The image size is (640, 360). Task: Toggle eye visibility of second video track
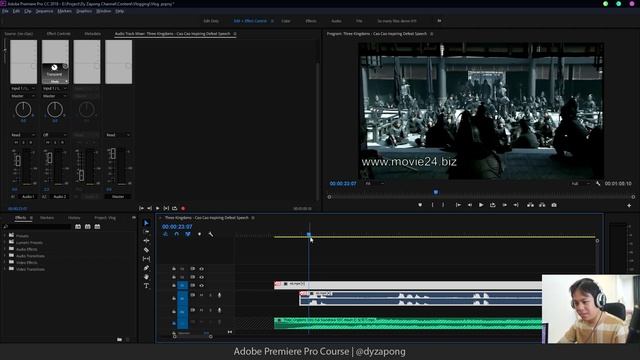(201, 277)
